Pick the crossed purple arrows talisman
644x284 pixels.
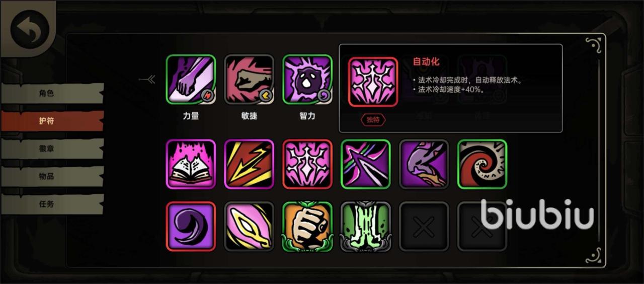click(366, 164)
